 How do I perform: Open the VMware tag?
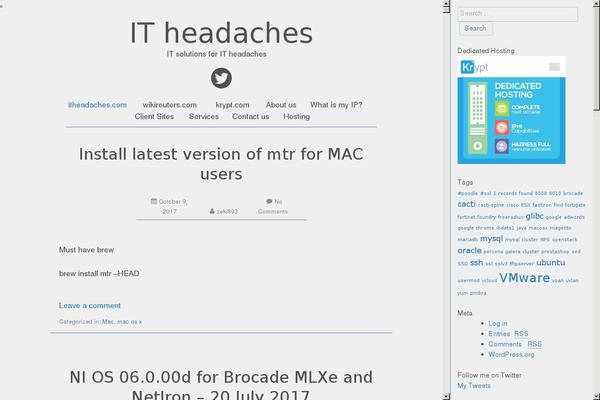click(524, 278)
